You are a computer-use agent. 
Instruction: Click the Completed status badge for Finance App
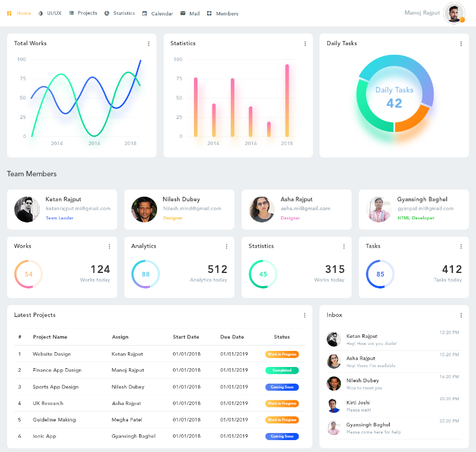[x=282, y=371]
